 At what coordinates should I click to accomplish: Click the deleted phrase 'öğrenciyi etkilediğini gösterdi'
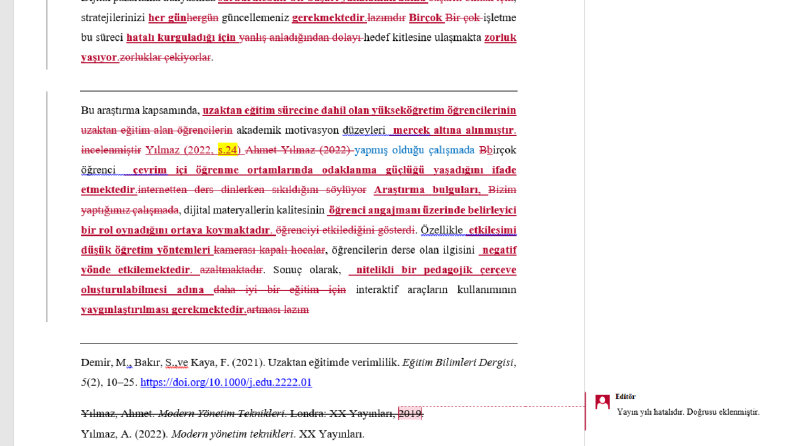[x=345, y=230]
